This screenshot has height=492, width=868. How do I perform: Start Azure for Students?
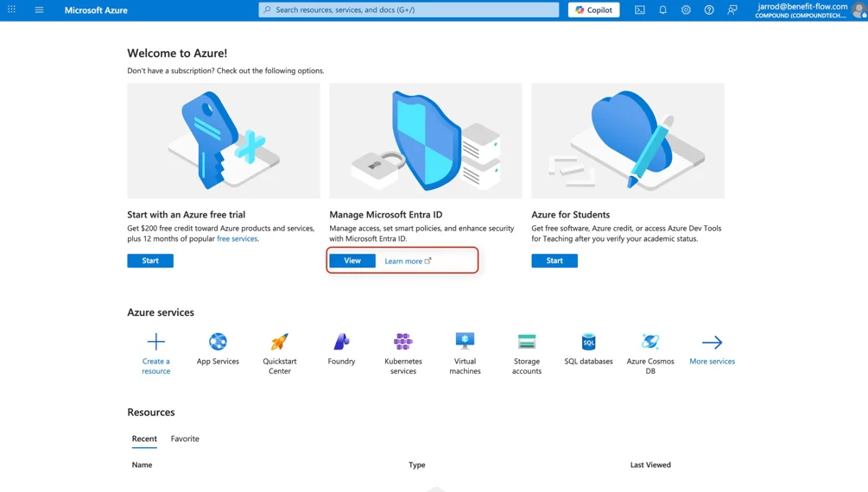tap(554, 261)
